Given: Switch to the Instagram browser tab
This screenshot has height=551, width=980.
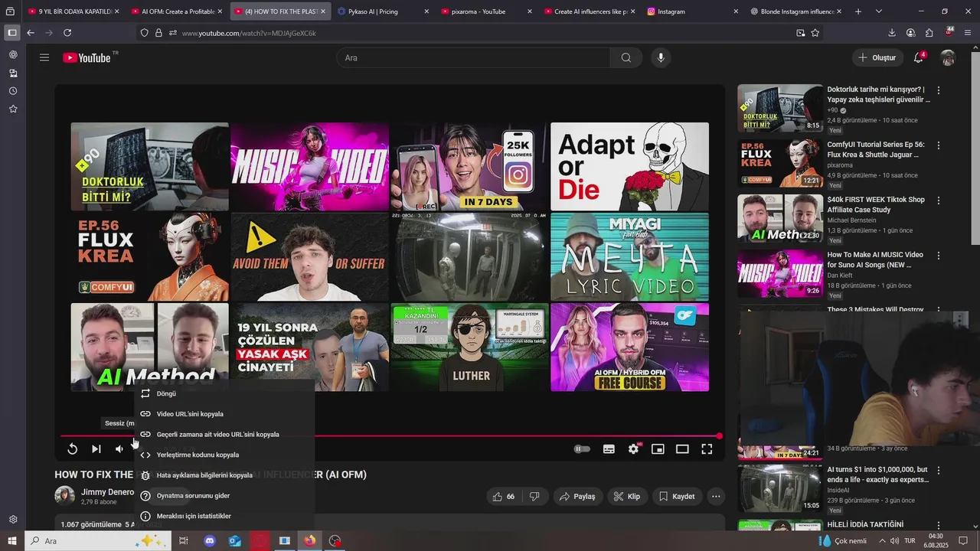Looking at the screenshot, I should tap(692, 11).
